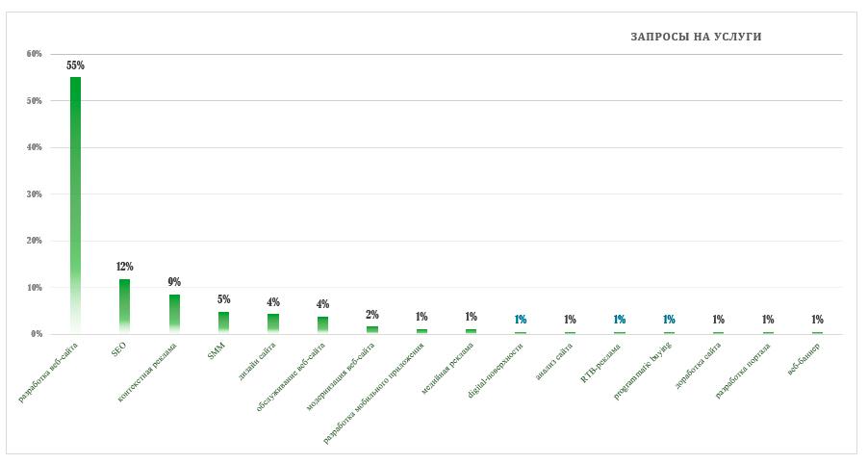Click the 12% data label

[x=124, y=267]
